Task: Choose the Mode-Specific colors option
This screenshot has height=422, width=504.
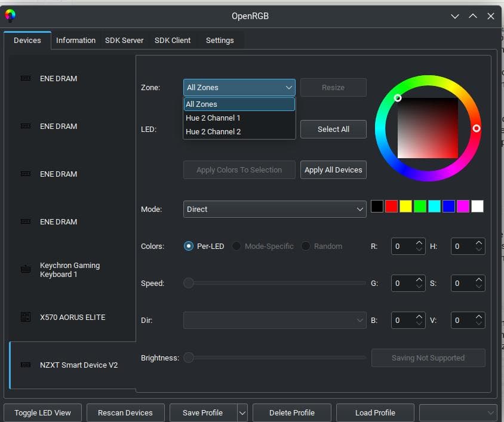Action: click(x=263, y=246)
